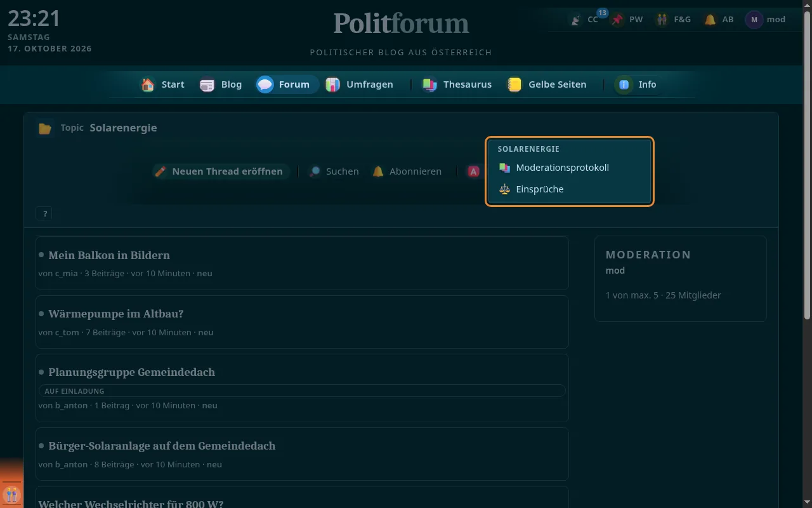Open the thread Mein Balkon in Bildern
This screenshot has width=812, height=508.
(x=109, y=255)
